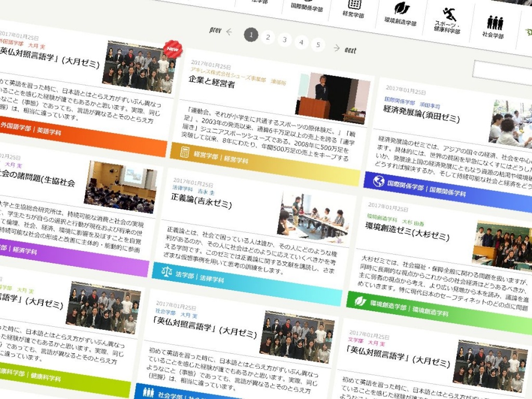The width and height of the screenshot is (532, 399).
Task: Select page 1 in the pagination
Action: click(x=251, y=35)
